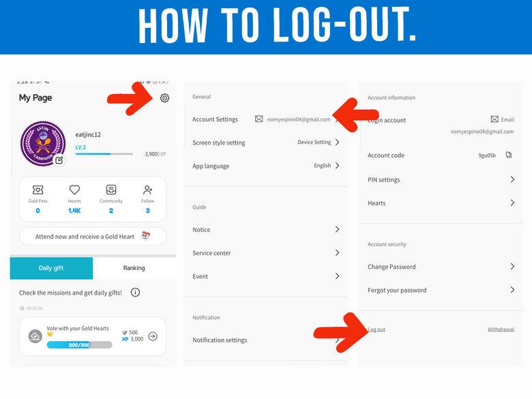532x399 pixels.
Task: Click the Account code label
Action: (386, 156)
